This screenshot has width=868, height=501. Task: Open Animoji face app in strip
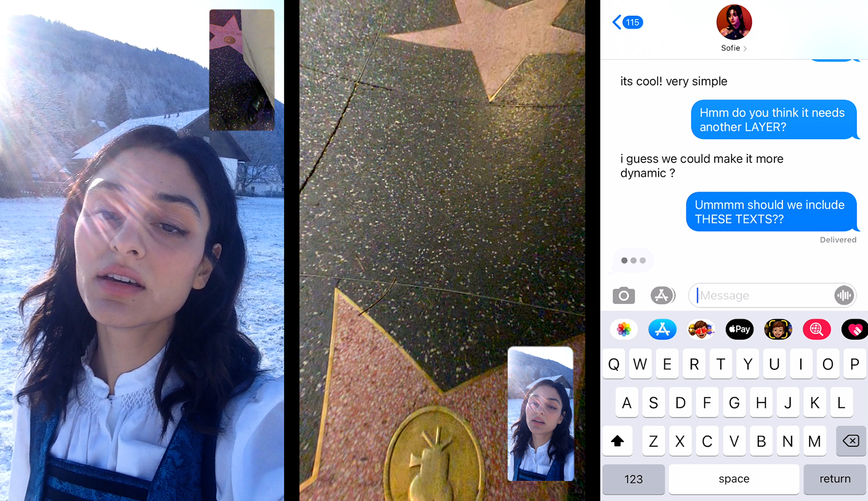[x=778, y=329]
